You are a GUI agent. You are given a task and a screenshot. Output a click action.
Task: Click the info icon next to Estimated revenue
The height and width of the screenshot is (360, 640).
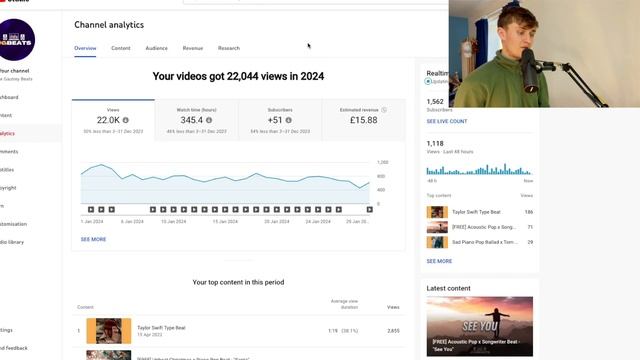click(384, 110)
